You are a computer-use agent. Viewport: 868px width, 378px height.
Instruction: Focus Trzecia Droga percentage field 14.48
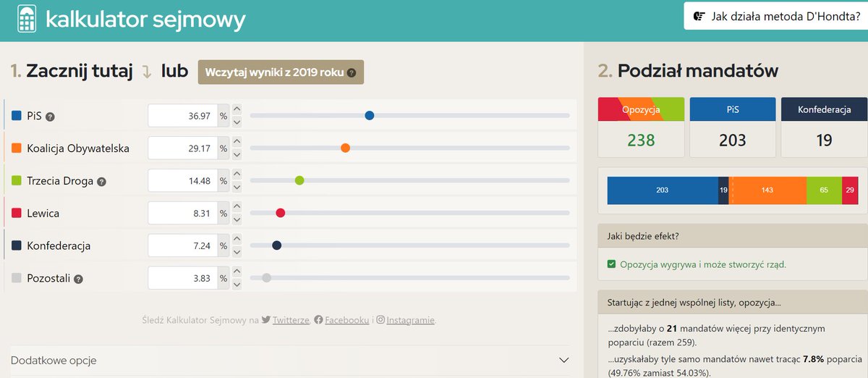click(182, 181)
